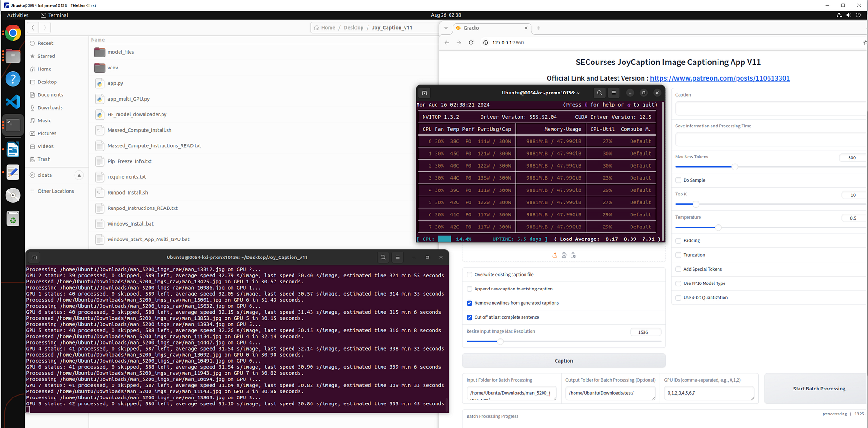
Task: Select the model_files folder
Action: pyautogui.click(x=120, y=52)
